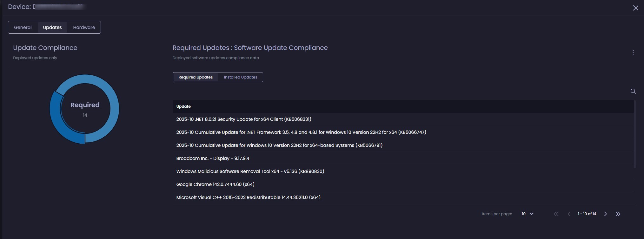Jump to the last page of updates
This screenshot has width=644, height=239.
(x=618, y=214)
